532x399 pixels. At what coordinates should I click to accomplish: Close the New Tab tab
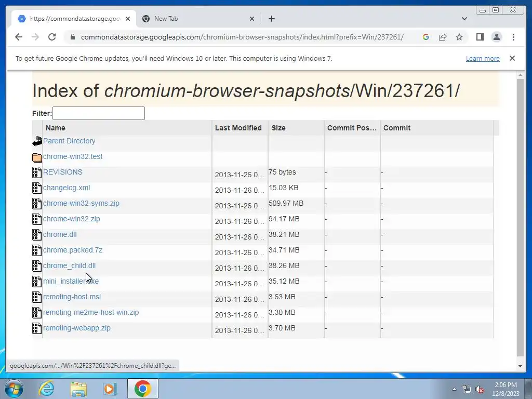point(252,19)
